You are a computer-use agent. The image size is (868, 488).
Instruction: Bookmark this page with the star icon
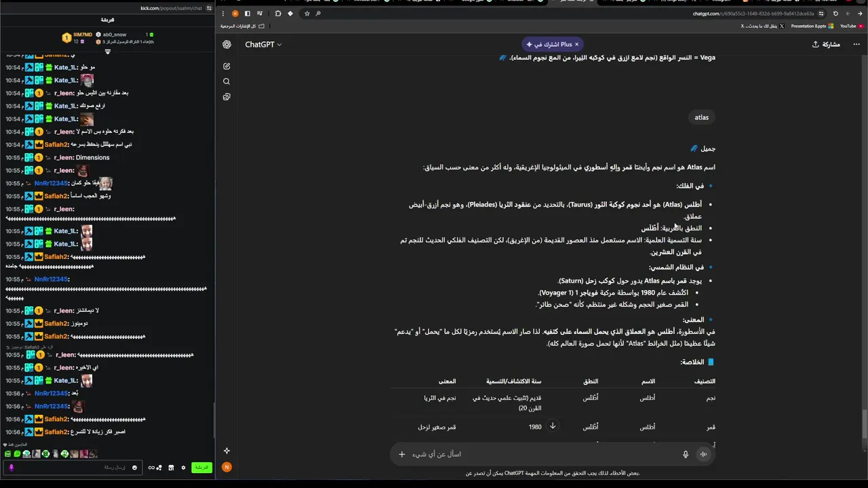coord(307,14)
